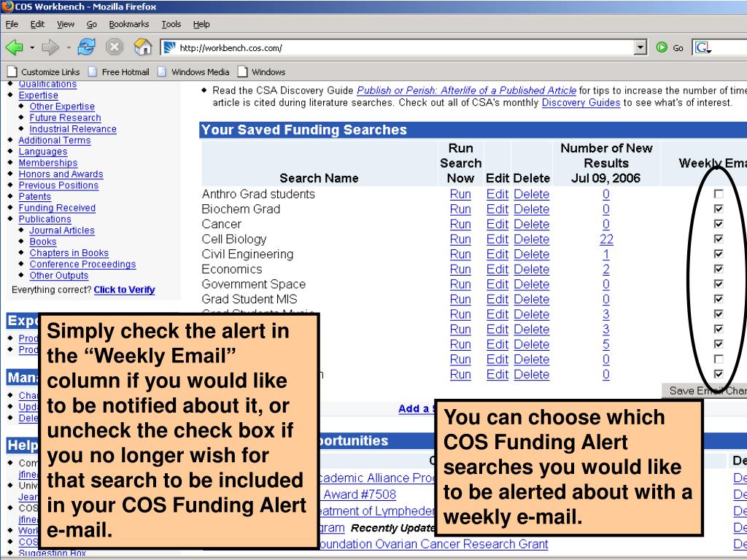747x560 pixels.
Task: Open the Publish or Perish Discovery Guide link
Action: 466,90
